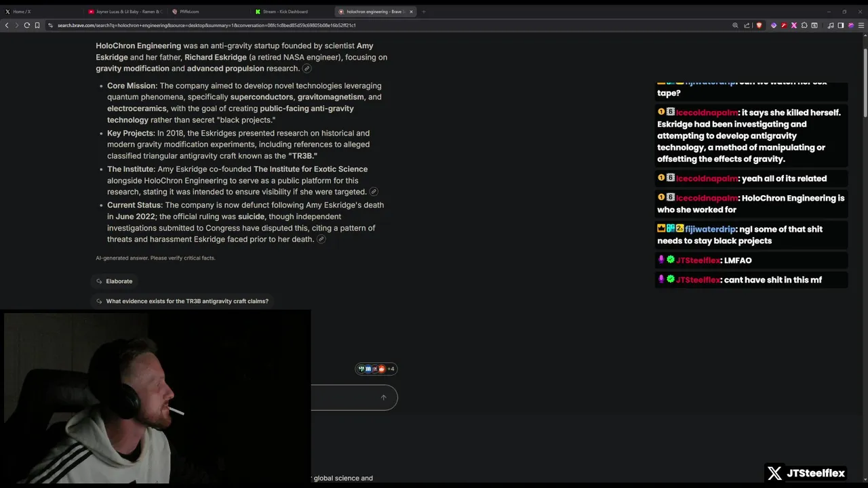Ask 'What evidence exists for TR3B' follow-up
The height and width of the screenshot is (488, 868).
182,301
